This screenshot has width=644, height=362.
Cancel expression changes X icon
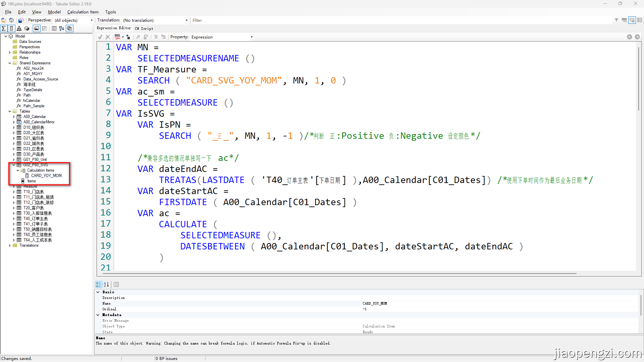pos(108,37)
